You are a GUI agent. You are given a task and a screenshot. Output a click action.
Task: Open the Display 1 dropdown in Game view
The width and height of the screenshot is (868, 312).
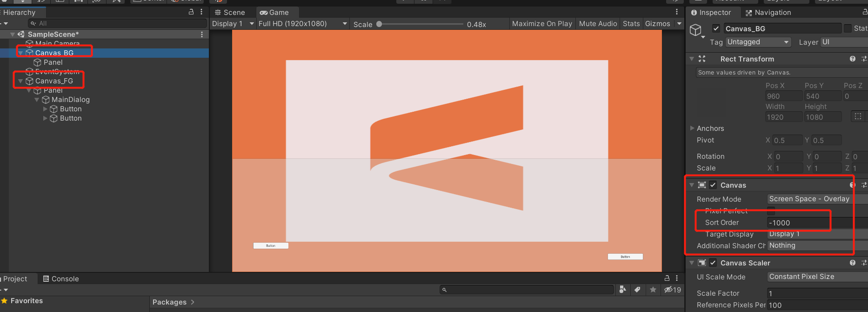coord(233,24)
